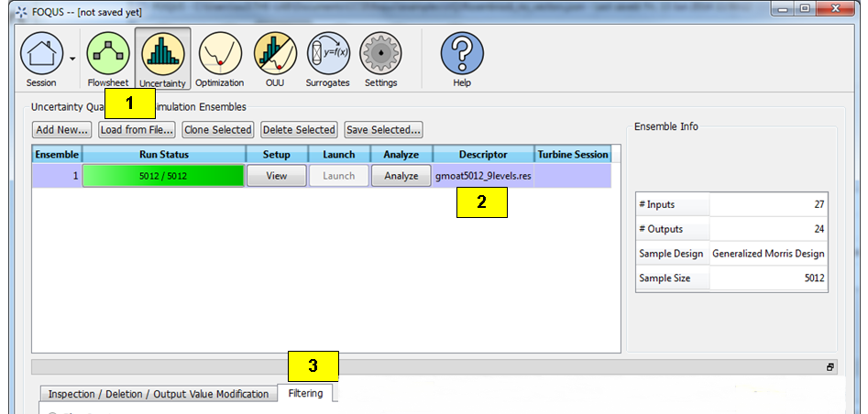Click the Analyze column header
Image resolution: width=868 pixels, height=414 pixels.
point(401,155)
